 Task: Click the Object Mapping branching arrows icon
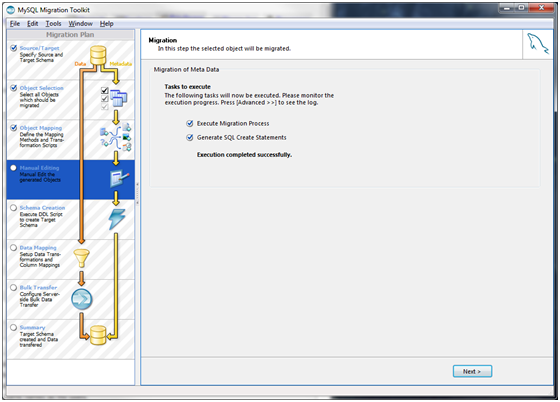[115, 138]
